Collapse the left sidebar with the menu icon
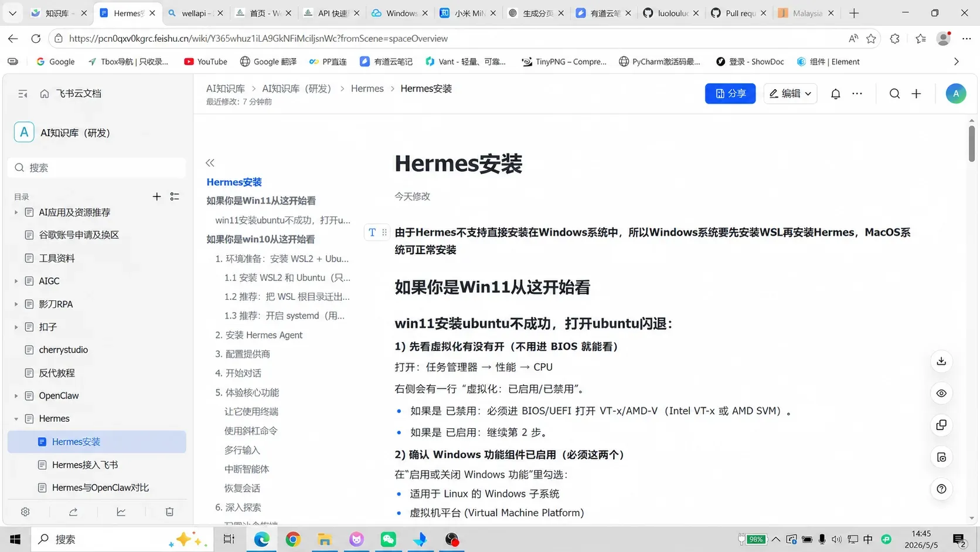The image size is (980, 552). [x=23, y=94]
